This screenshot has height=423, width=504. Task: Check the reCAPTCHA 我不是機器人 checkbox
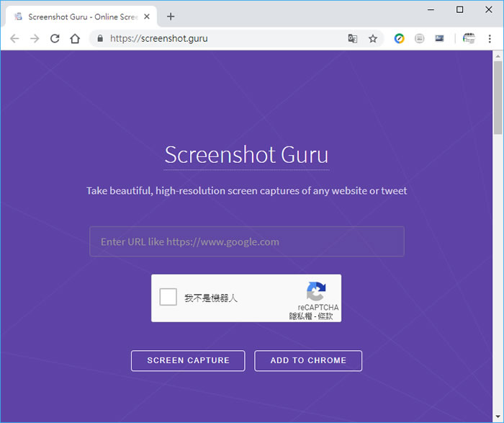click(168, 297)
